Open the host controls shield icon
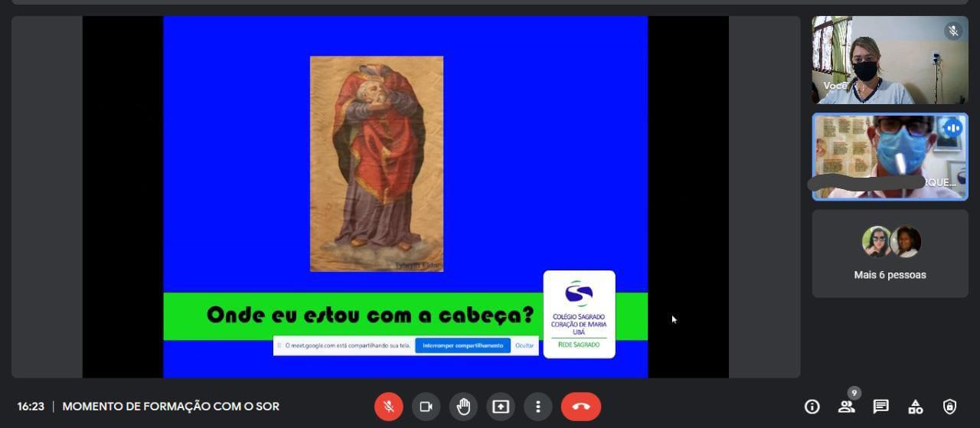Viewport: 980px width, 428px height. coord(950,407)
